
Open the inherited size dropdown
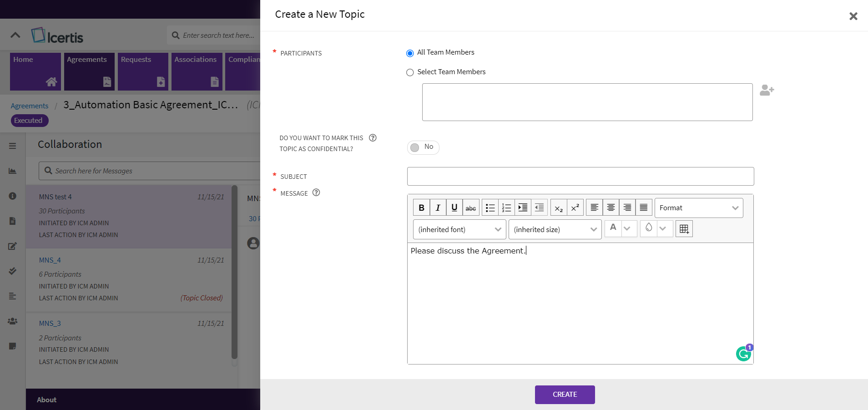(x=555, y=229)
